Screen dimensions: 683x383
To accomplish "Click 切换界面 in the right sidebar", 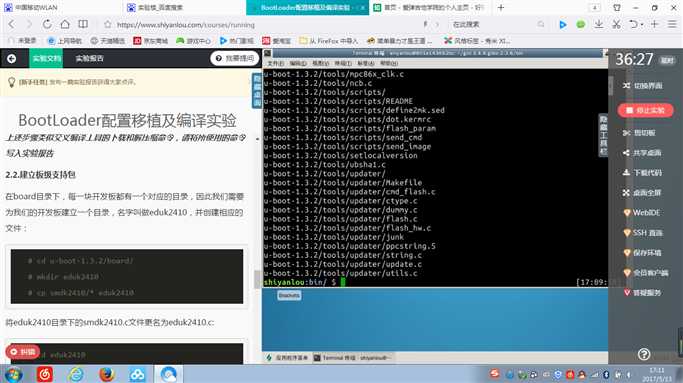I will tap(642, 86).
